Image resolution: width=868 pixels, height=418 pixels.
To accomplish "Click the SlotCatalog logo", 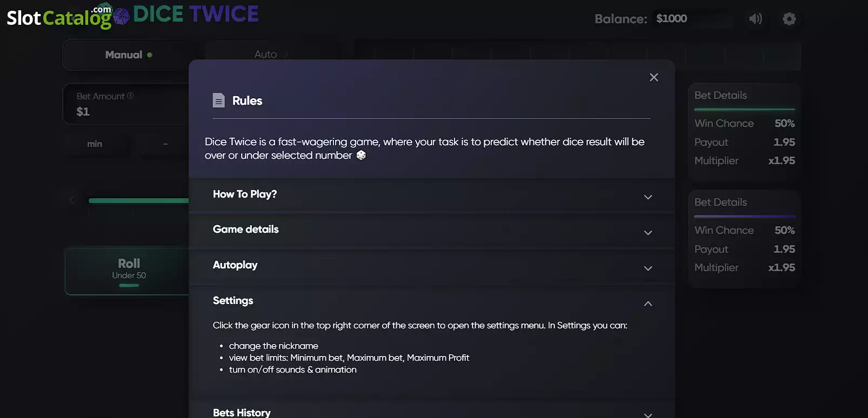I will (x=59, y=16).
